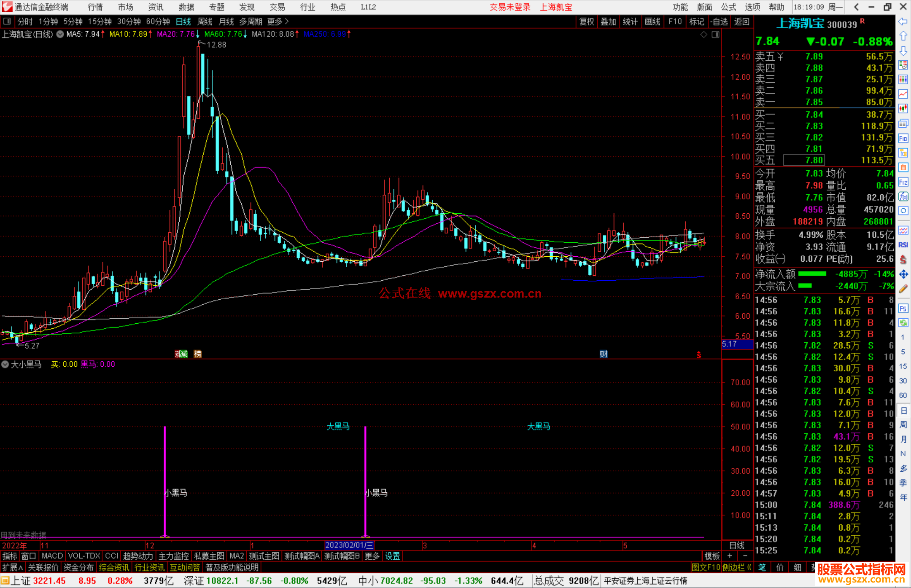Open the candlestick chart sidebar icon
This screenshot has height=588, width=911.
(903, 109)
